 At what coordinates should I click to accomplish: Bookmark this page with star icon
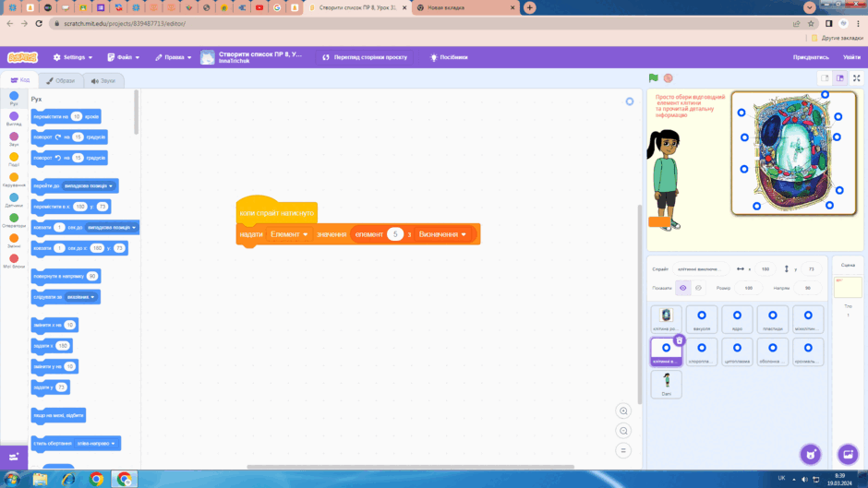(811, 23)
